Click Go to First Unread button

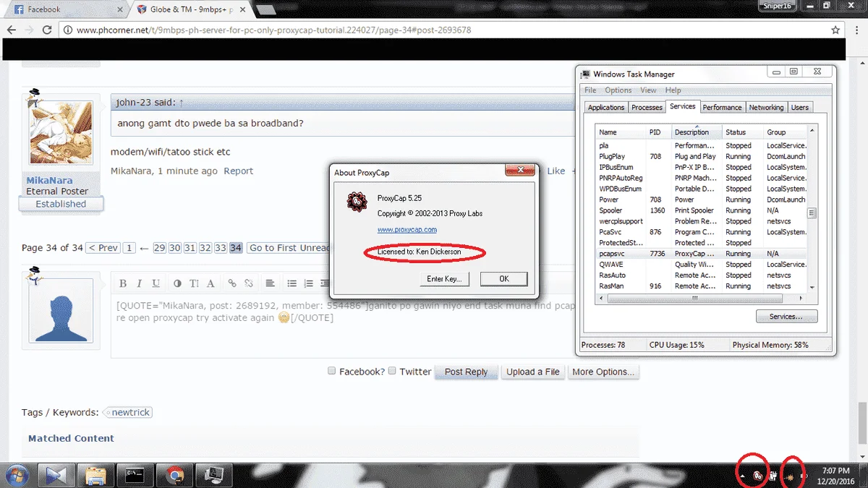pos(288,248)
